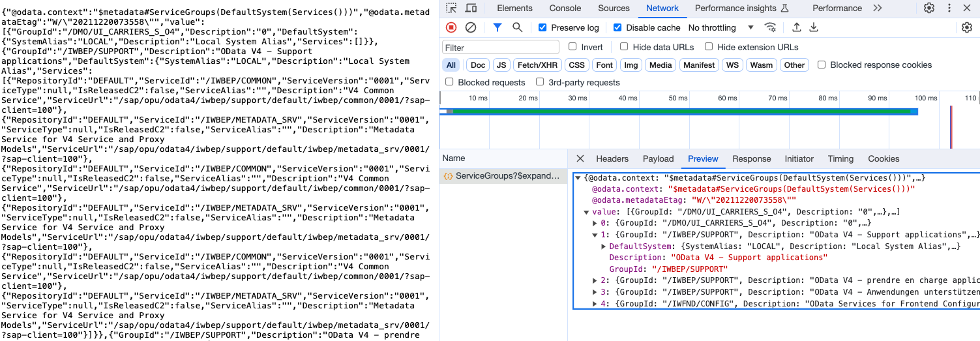This screenshot has height=341, width=980.
Task: Filter requests by Font type
Action: (604, 65)
